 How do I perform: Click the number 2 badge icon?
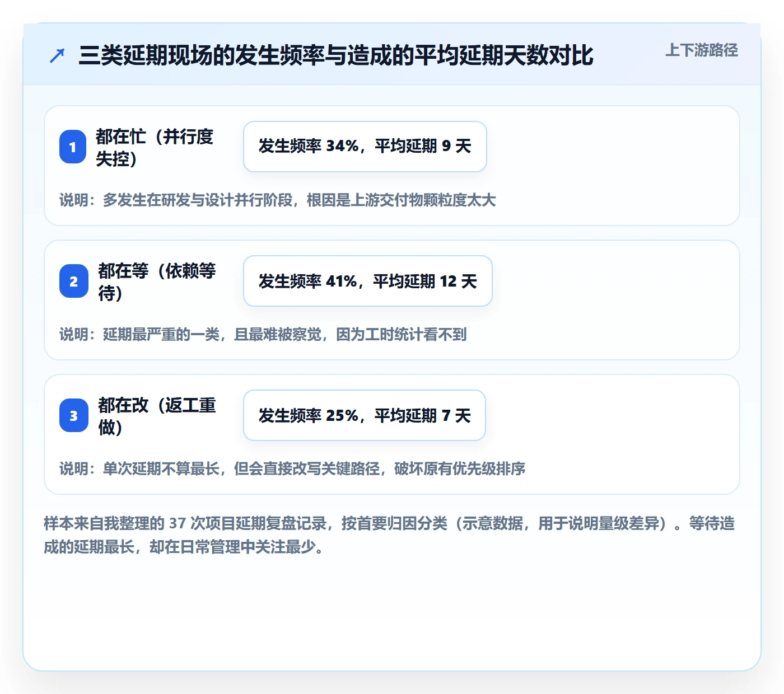[74, 281]
